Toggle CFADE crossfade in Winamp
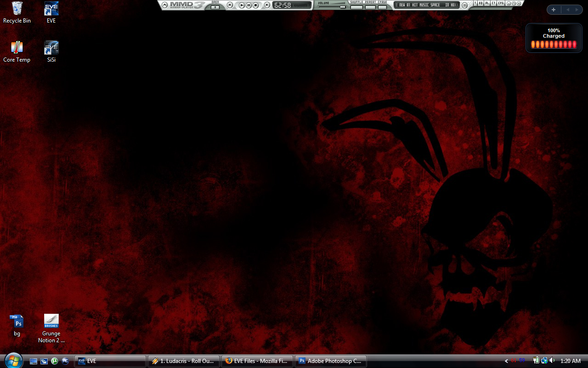 382,7
